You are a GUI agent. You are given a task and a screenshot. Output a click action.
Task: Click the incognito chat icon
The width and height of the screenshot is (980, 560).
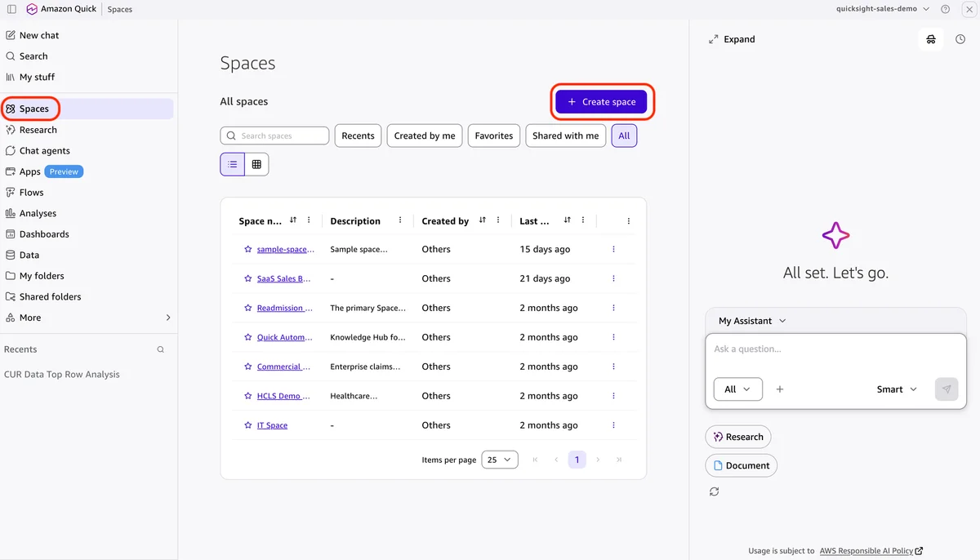point(931,39)
